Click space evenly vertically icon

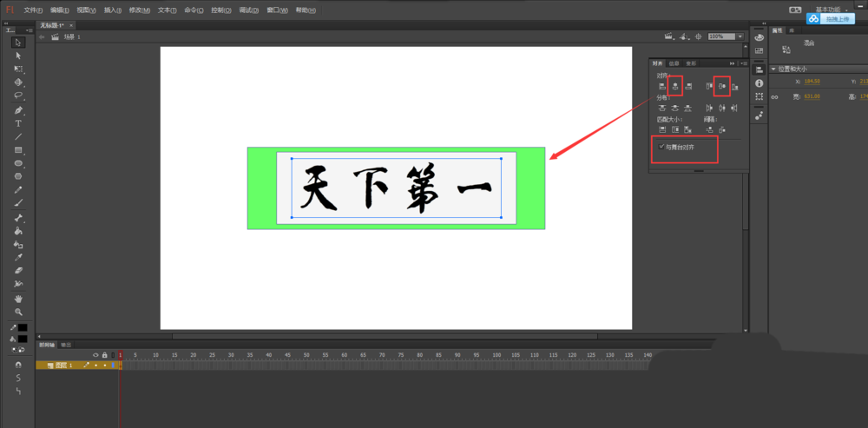709,129
